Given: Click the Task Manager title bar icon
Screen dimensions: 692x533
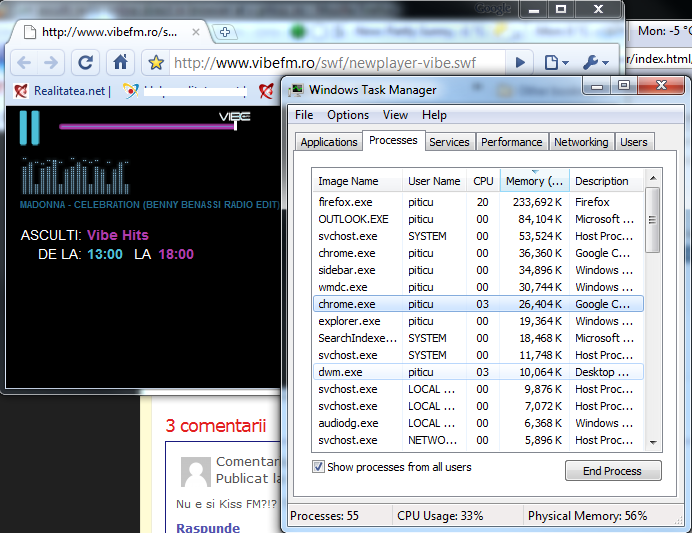Looking at the screenshot, I should (297, 90).
